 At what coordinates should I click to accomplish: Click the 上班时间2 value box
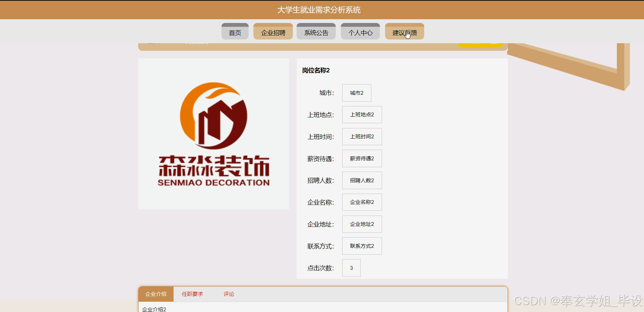[x=362, y=137]
